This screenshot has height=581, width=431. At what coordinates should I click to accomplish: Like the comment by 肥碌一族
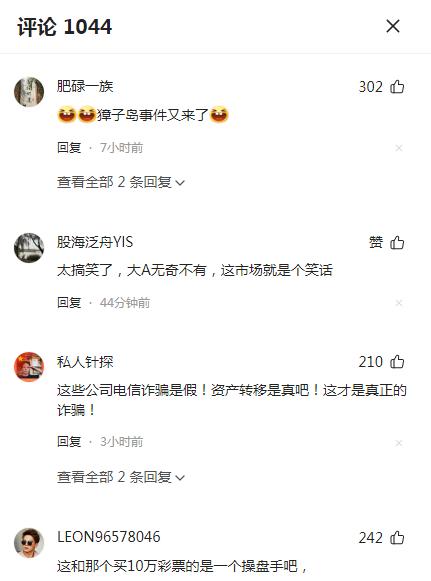pyautogui.click(x=397, y=87)
